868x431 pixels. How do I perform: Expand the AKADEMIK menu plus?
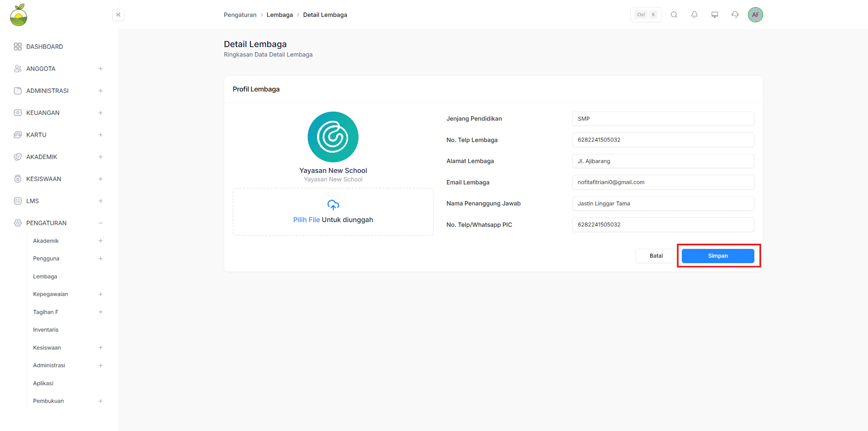point(100,157)
